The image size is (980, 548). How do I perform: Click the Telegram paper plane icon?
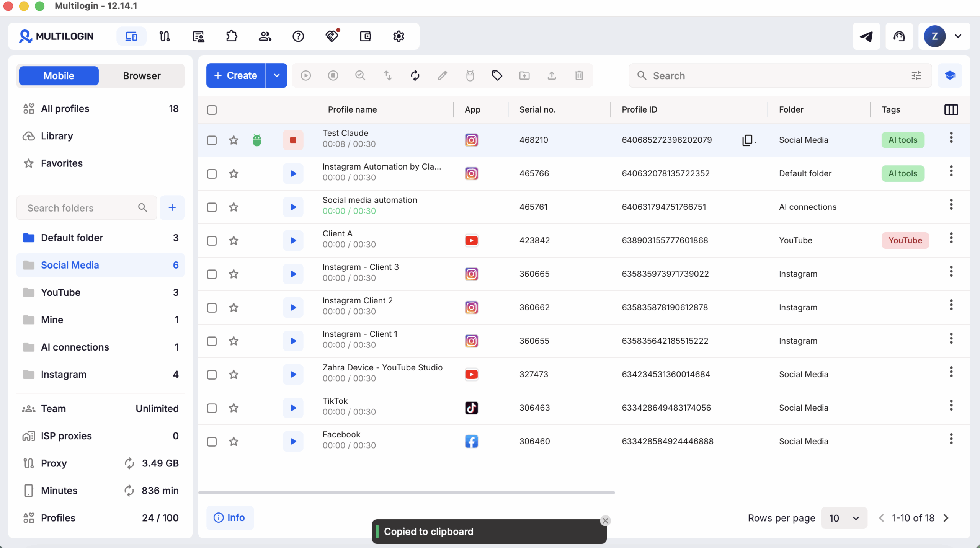point(866,36)
